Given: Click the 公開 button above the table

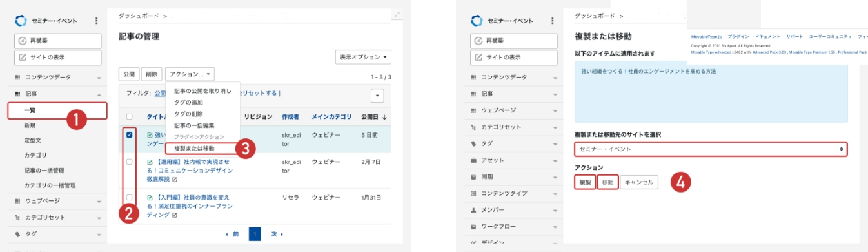Looking at the screenshot, I should [128, 74].
